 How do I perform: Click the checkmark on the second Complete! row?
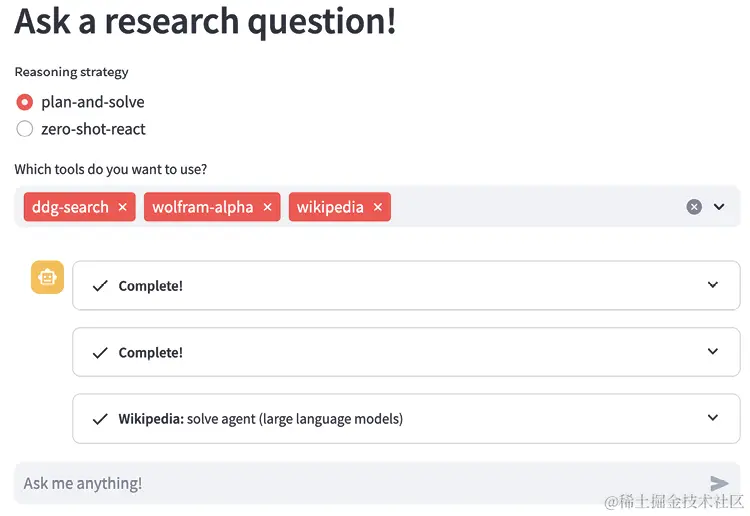pyautogui.click(x=99, y=353)
